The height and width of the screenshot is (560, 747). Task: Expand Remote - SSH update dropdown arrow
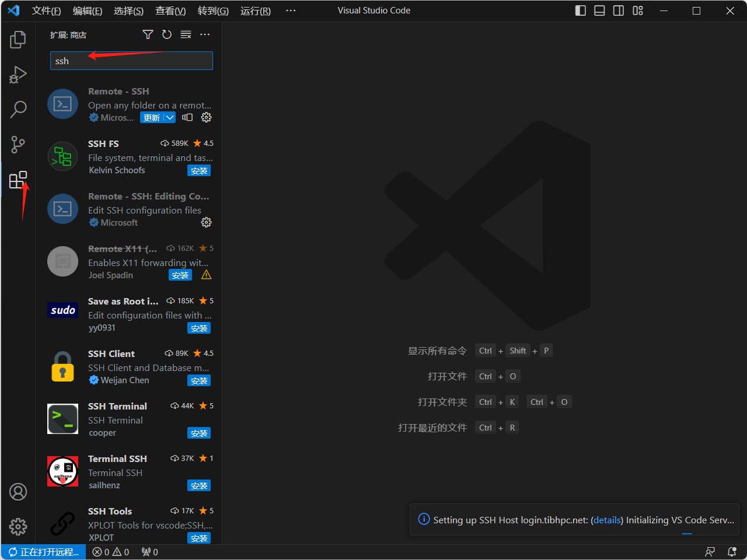169,117
